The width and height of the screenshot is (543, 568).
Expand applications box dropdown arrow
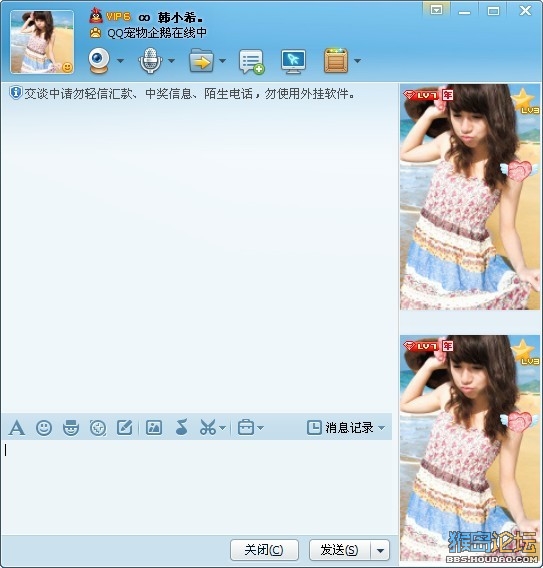click(357, 61)
